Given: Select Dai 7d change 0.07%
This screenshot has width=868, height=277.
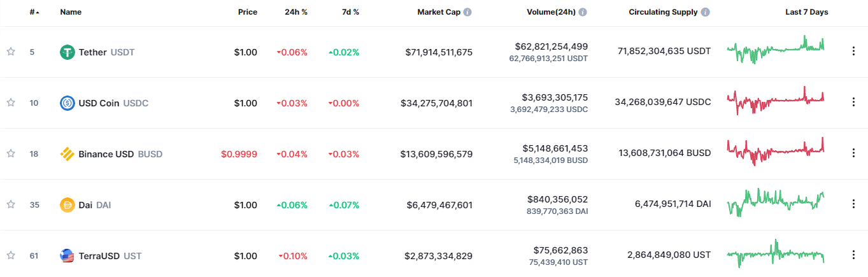Looking at the screenshot, I should click(x=344, y=205).
